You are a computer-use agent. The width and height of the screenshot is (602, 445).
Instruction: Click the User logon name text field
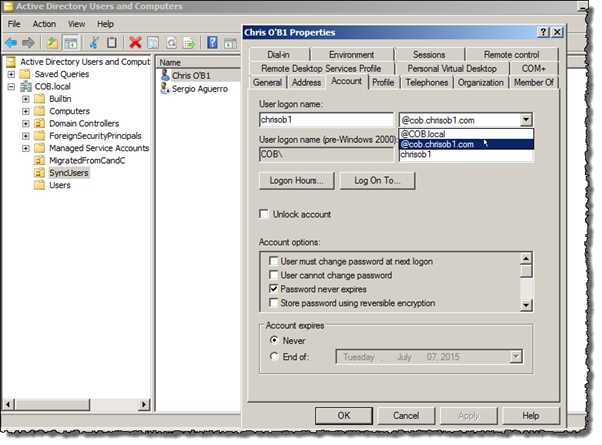coord(326,120)
